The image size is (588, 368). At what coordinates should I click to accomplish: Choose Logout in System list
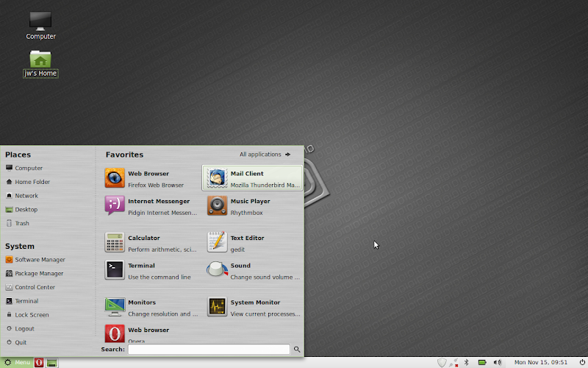(x=21, y=328)
